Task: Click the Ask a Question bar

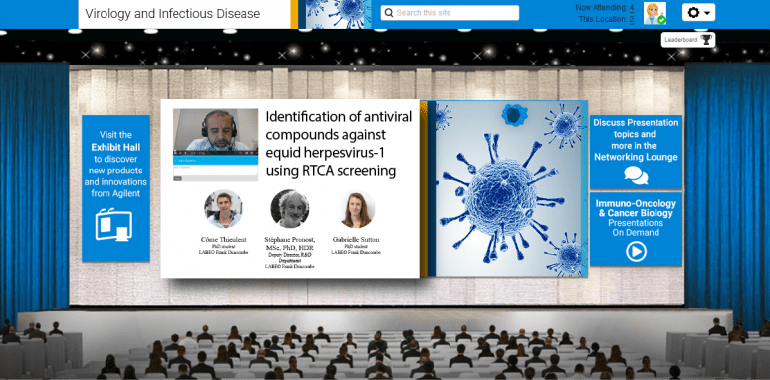Action: click(215, 161)
